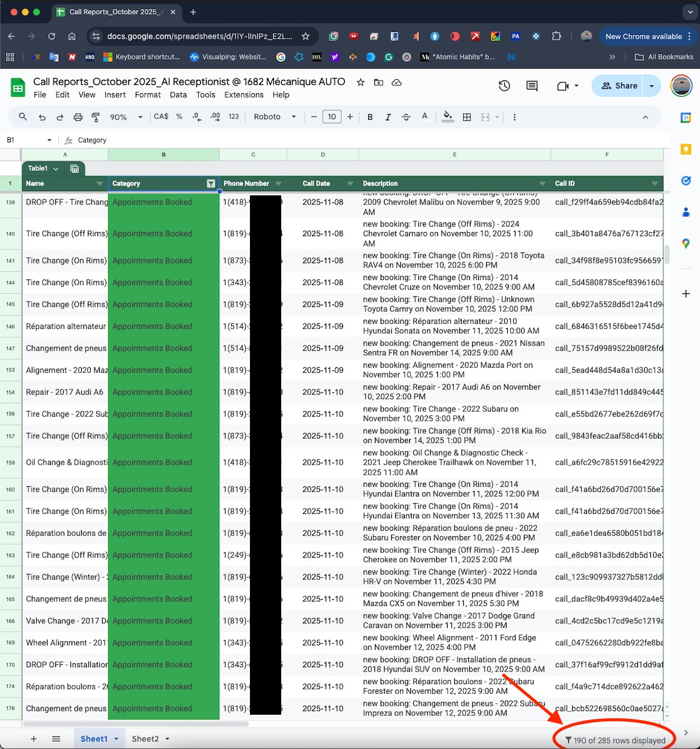View cloud save status icon

(x=397, y=82)
